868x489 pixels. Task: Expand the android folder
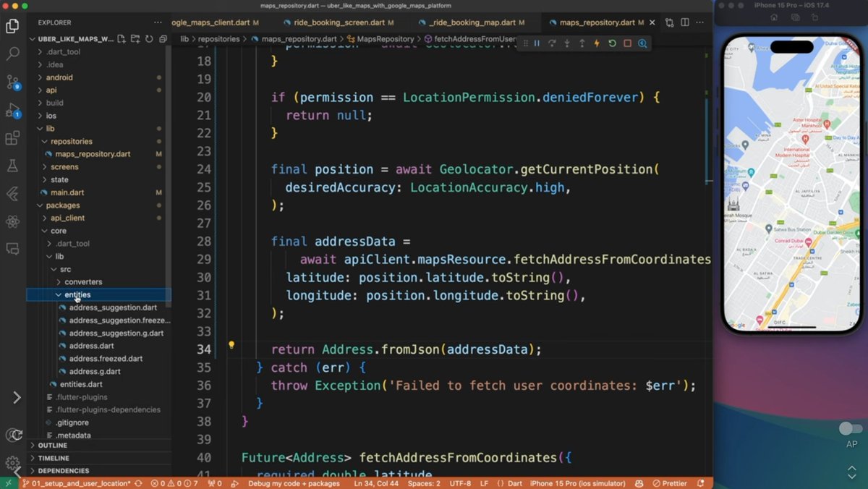pos(98,77)
